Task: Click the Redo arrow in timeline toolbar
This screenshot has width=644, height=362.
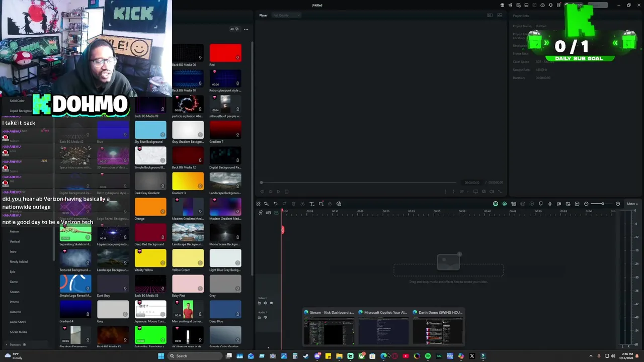Action: (284, 204)
